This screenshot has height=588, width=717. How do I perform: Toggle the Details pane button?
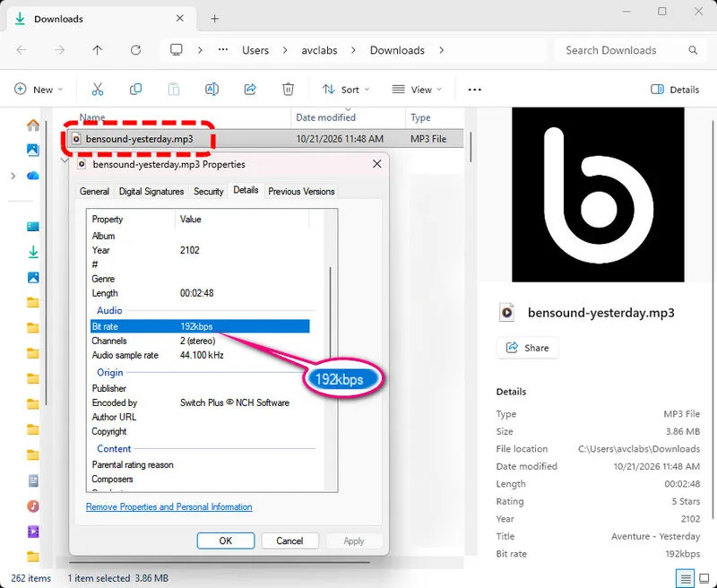coord(675,90)
